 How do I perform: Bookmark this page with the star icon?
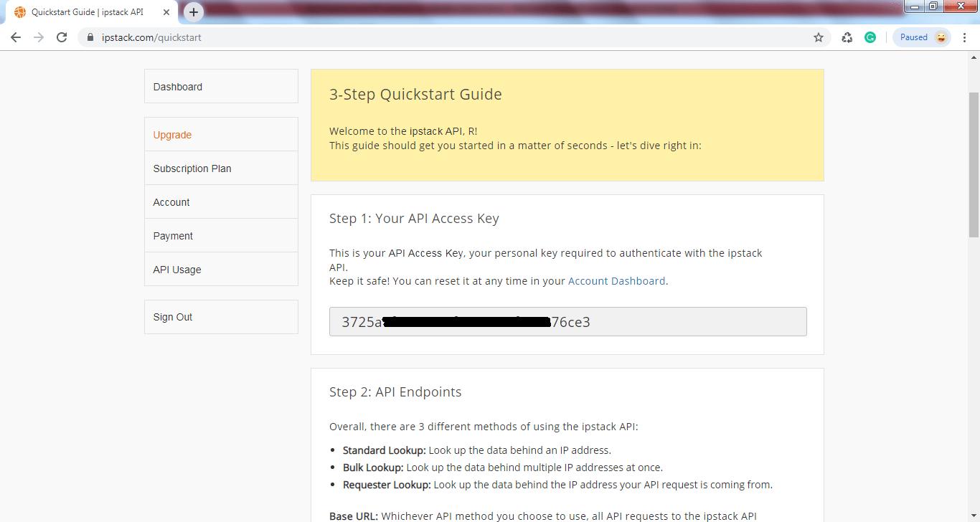coord(819,37)
